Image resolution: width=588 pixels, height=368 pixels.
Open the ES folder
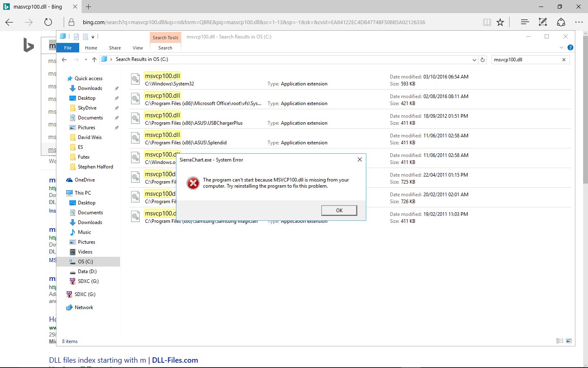(x=80, y=147)
